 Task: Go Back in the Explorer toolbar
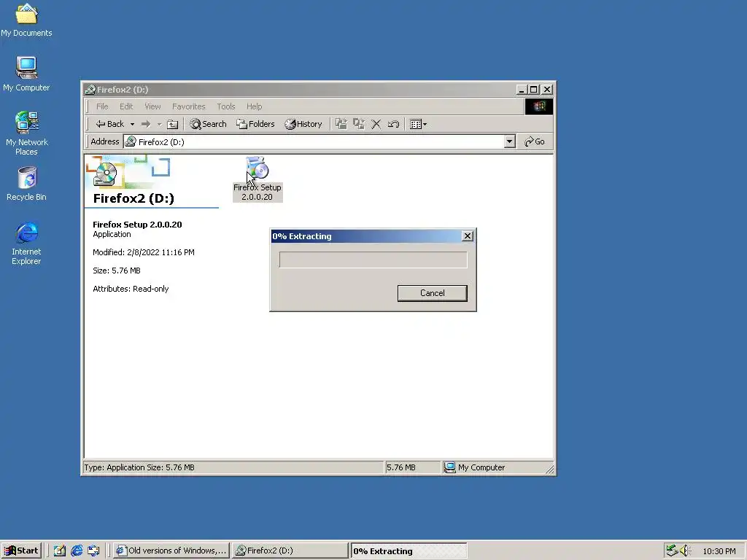[109, 124]
